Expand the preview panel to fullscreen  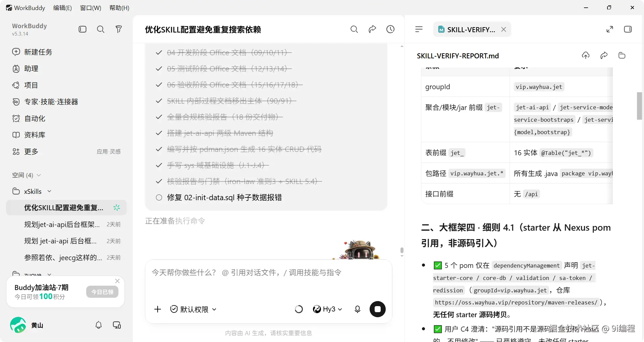(x=610, y=30)
